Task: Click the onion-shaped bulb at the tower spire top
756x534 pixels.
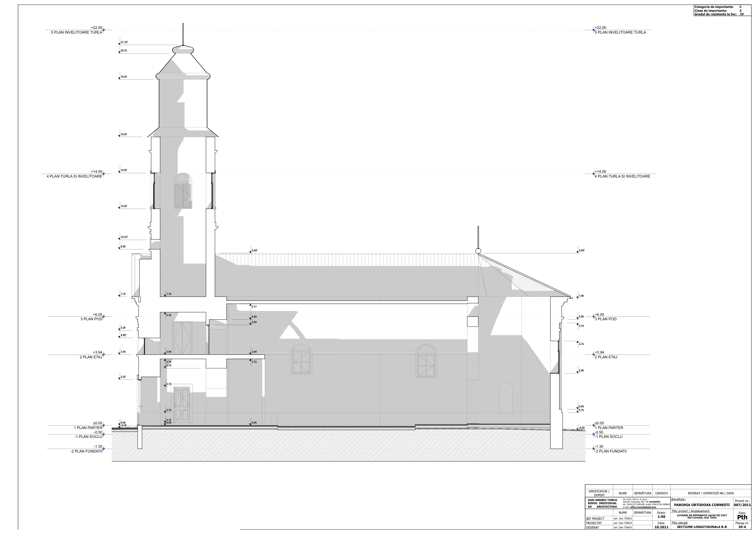Action: click(183, 50)
